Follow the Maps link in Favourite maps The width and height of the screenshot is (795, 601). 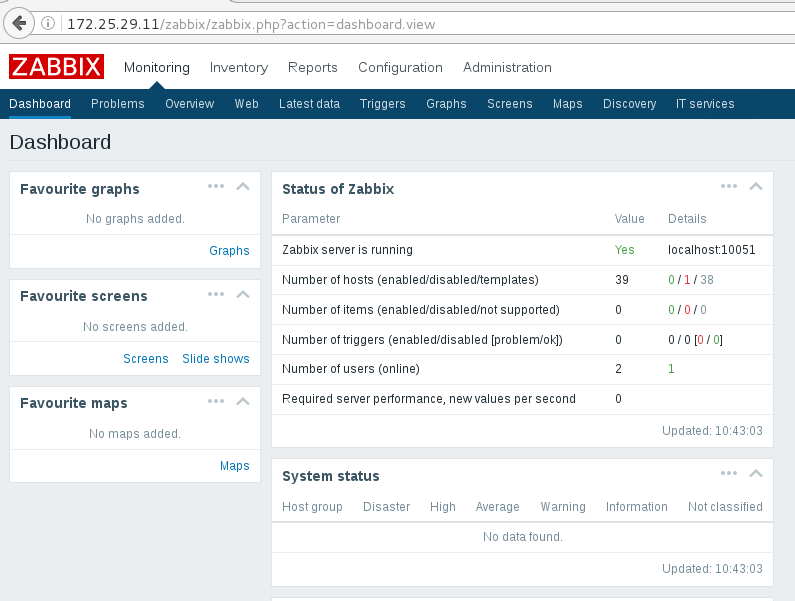point(234,466)
